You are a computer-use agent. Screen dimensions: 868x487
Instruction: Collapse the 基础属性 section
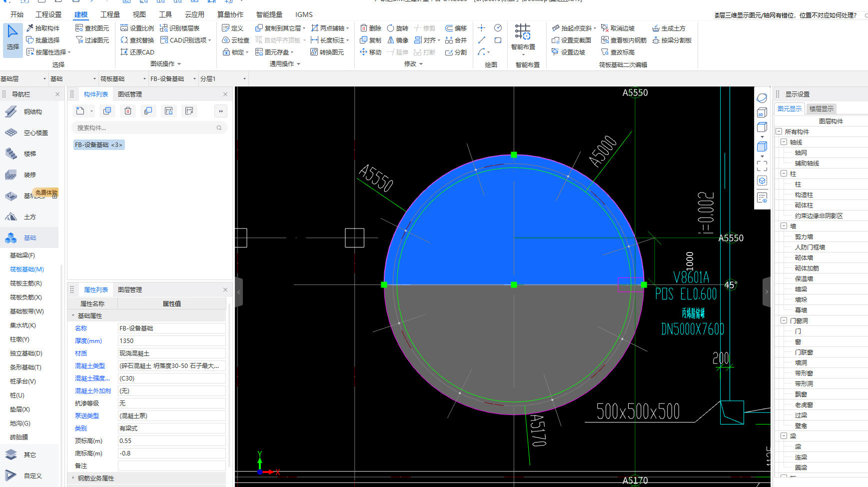tap(73, 315)
